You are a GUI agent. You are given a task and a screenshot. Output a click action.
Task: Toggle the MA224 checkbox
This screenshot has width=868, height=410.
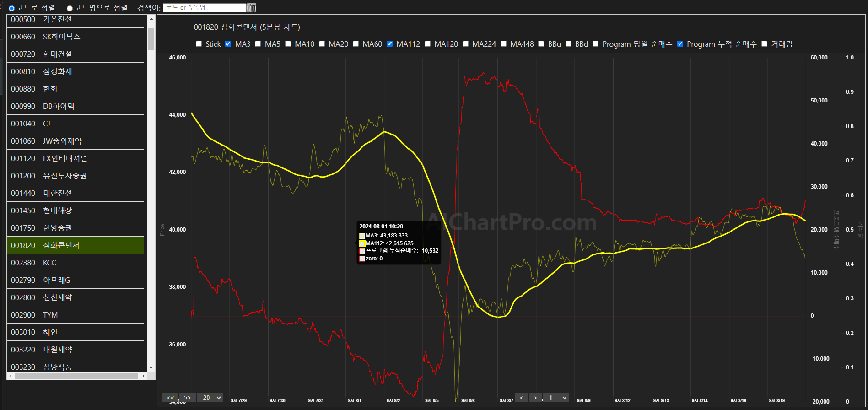466,44
